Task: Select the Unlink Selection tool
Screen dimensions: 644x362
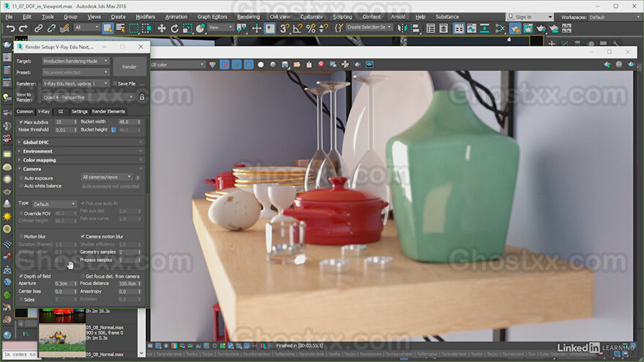Action: (51, 29)
